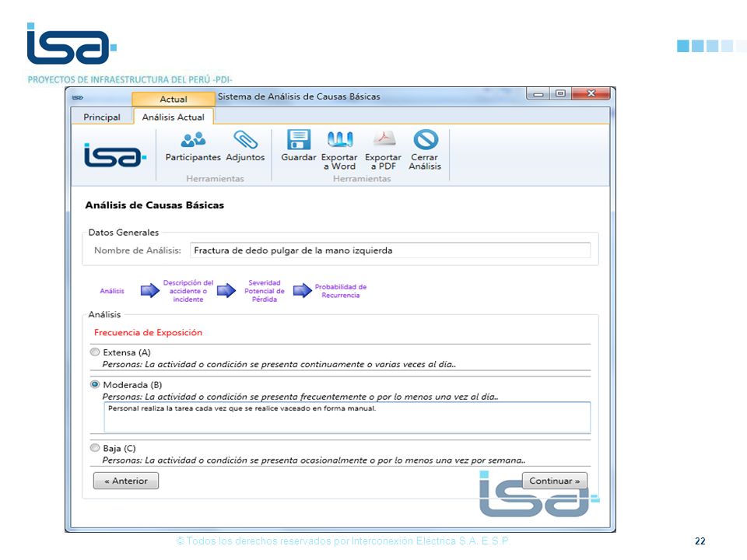This screenshot has height=560, width=747.
Task: Click the arrow after Análisis step
Action: tap(150, 290)
